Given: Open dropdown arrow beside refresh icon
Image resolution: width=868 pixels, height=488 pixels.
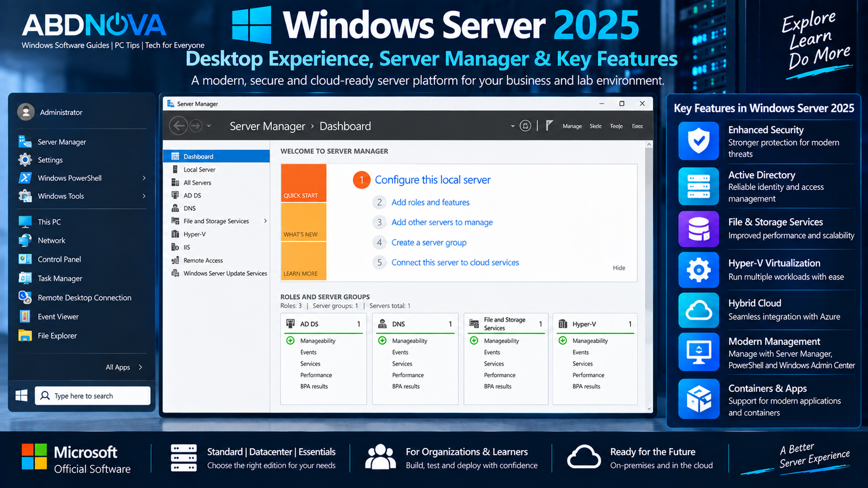Looking at the screenshot, I should click(513, 126).
